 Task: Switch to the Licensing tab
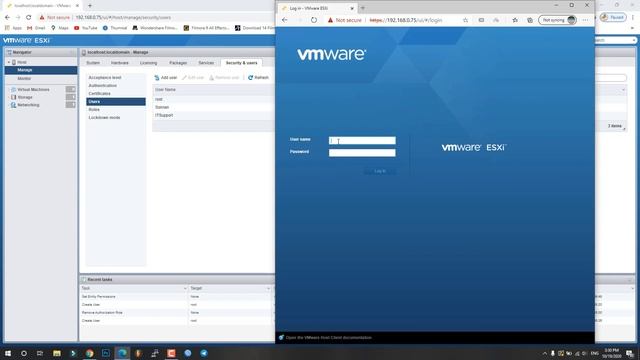pos(148,63)
